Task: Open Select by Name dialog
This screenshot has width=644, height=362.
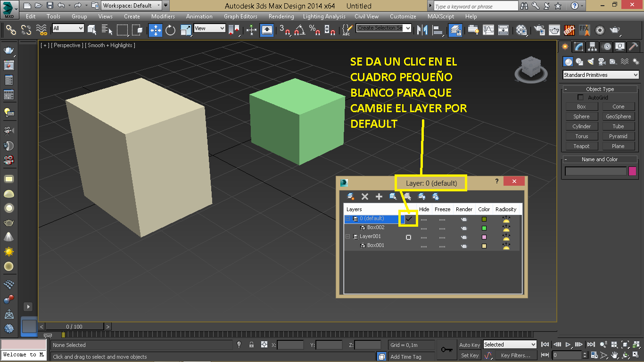Action: (107, 30)
